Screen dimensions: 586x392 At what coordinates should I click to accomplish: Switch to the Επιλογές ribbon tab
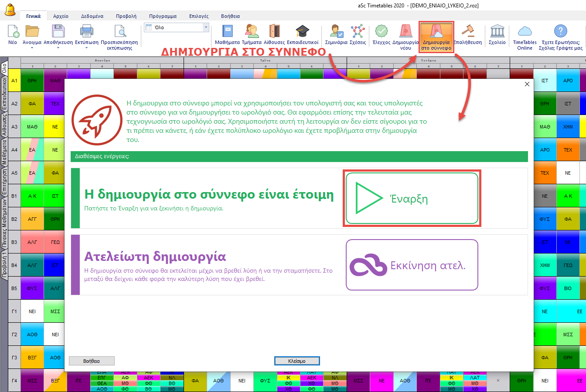point(198,16)
